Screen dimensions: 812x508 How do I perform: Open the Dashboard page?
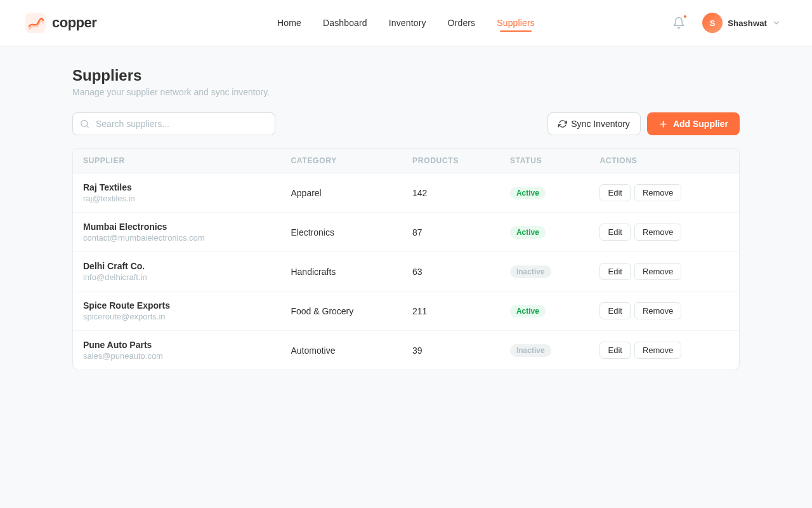(x=345, y=23)
